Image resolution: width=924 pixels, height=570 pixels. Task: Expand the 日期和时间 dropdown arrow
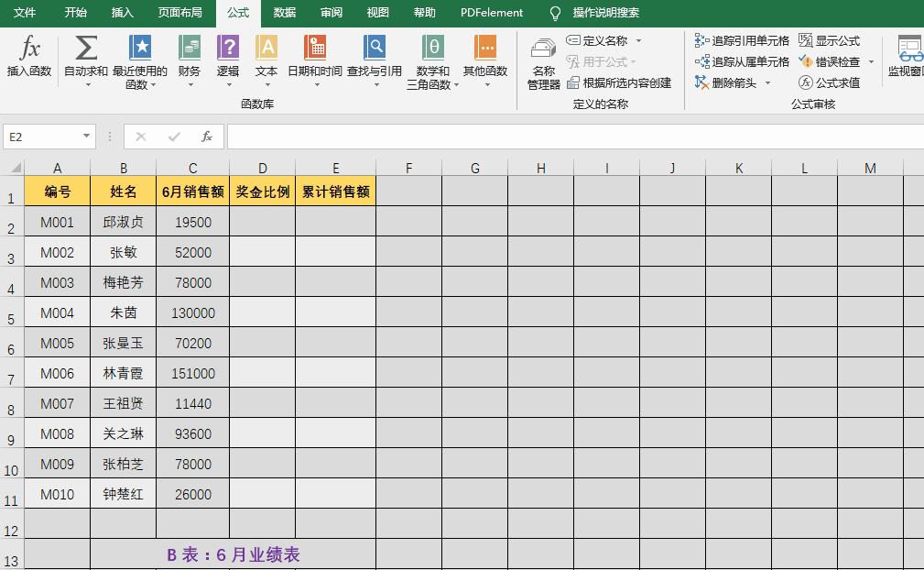point(317,85)
